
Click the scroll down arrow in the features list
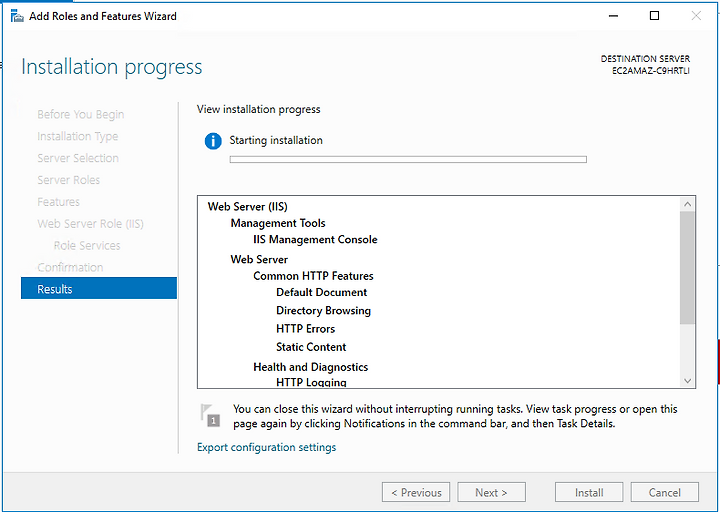(687, 381)
